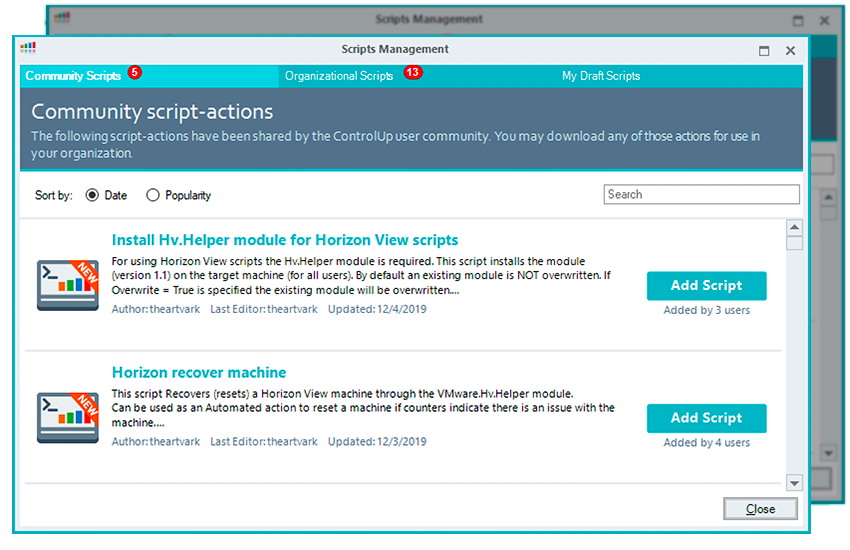The image size is (850, 550).
Task: Click the scroll down arrow in the background window
Action: click(828, 452)
